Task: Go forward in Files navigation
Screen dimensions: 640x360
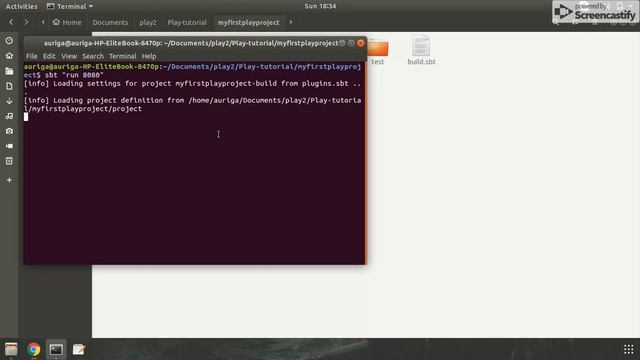Action: [26, 22]
